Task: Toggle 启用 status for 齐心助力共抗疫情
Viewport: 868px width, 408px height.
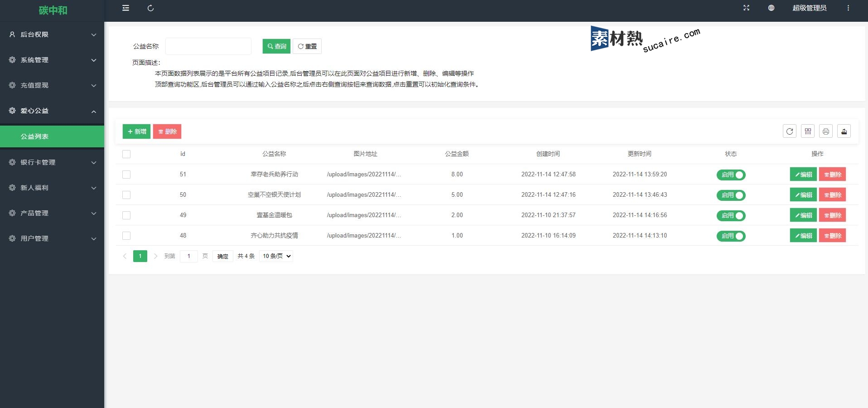Action: [x=731, y=236]
